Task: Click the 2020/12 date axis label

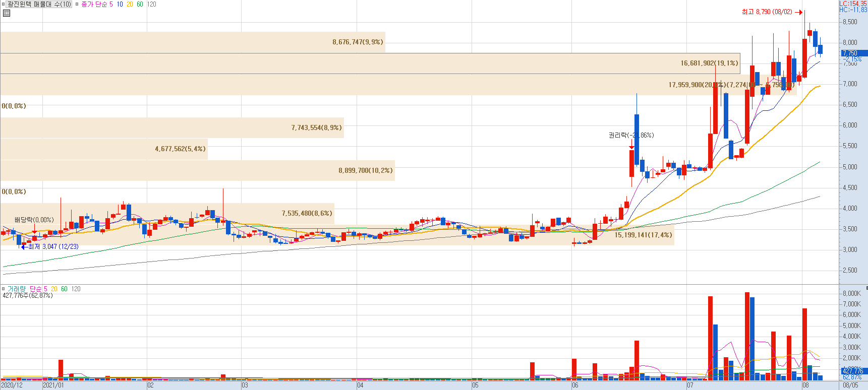Action: 12,385
